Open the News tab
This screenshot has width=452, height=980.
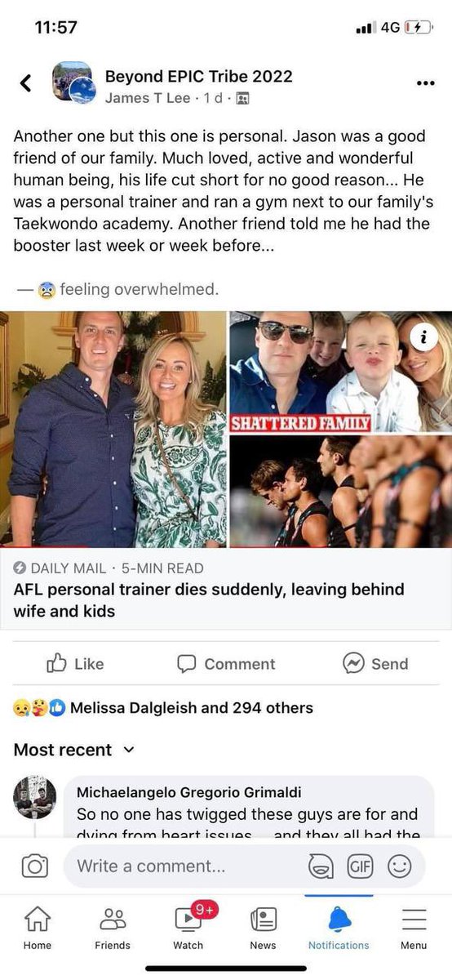point(264,929)
